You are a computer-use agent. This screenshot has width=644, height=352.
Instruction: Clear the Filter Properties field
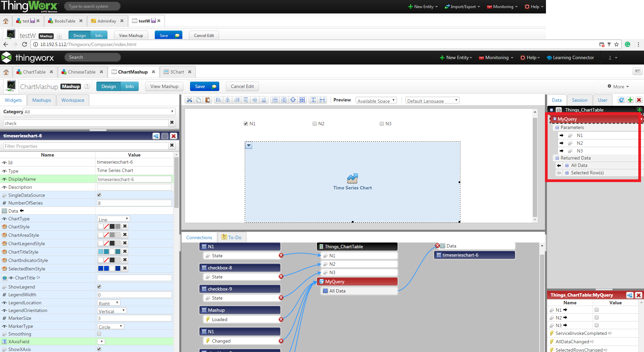tap(172, 145)
